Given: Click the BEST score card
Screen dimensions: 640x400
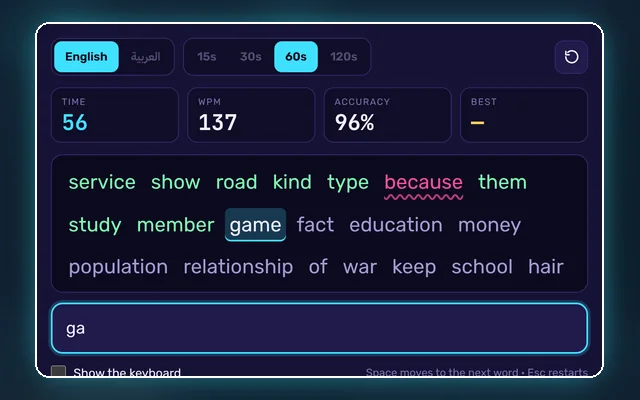Looking at the screenshot, I should pyautogui.click(x=524, y=115).
